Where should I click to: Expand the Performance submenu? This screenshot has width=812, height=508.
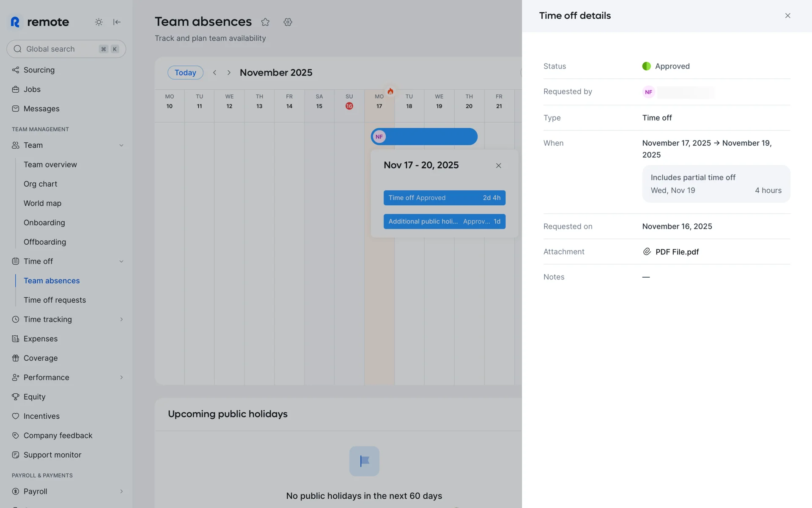tap(121, 377)
